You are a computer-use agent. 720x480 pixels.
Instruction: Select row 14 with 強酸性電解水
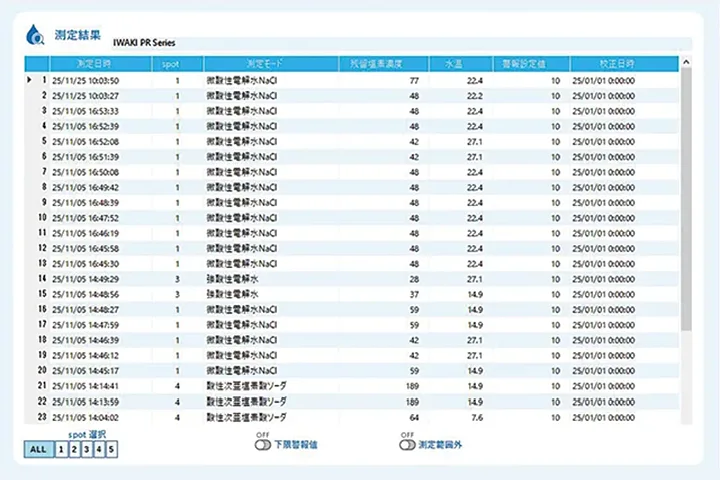(x=232, y=279)
